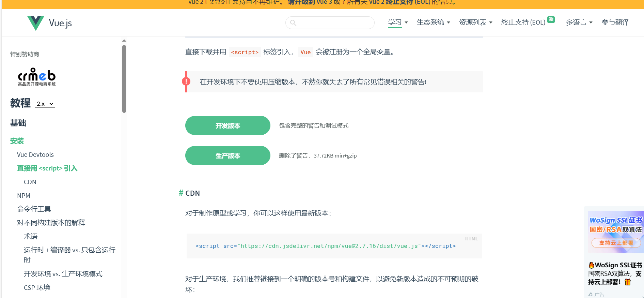Click the Vue.js site title text

(60, 23)
